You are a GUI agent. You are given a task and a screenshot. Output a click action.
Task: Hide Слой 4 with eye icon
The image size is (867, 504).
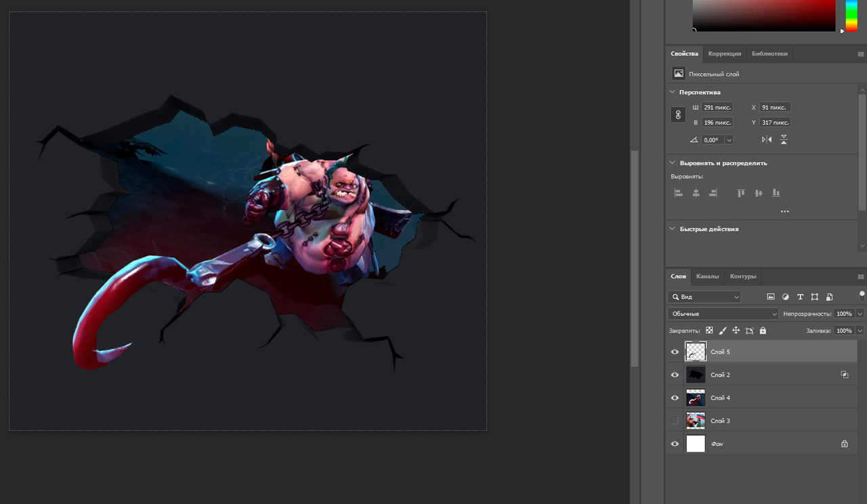click(x=675, y=398)
